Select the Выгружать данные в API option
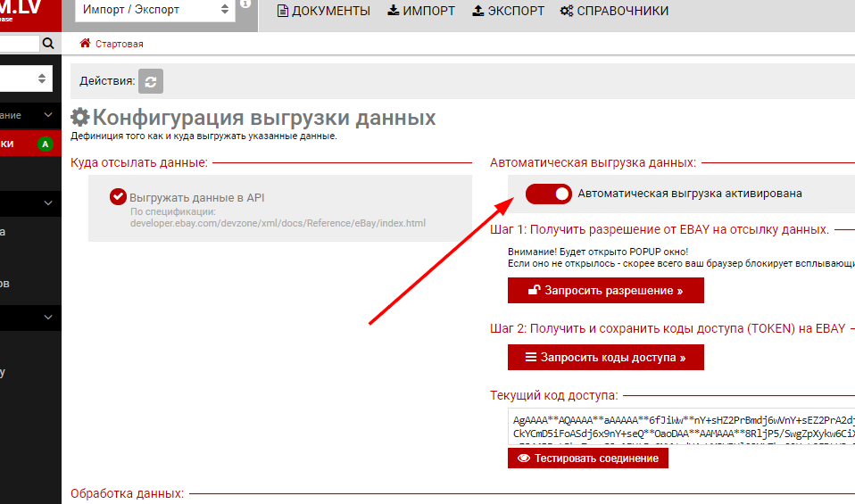 coord(118,197)
